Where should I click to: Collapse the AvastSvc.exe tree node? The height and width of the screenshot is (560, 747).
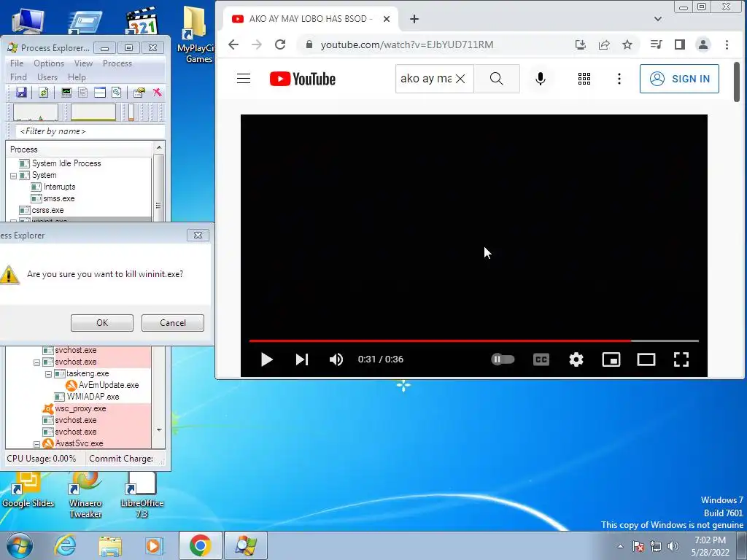[x=36, y=444]
